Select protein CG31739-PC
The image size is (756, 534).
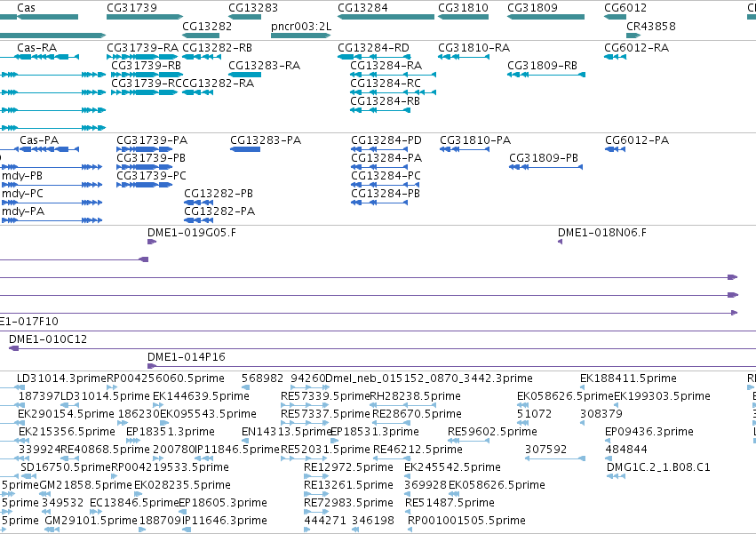click(151, 176)
